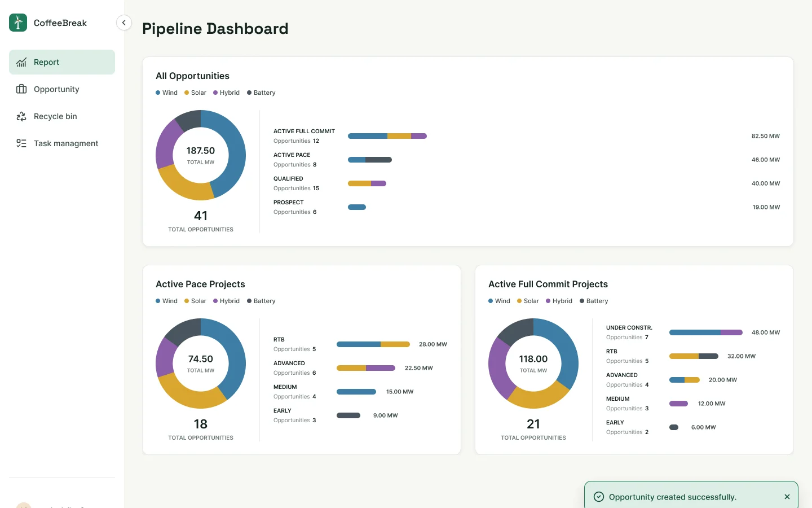Toggle Battery legend in Active Full Commit Projects
The image size is (812, 508).
(x=594, y=301)
